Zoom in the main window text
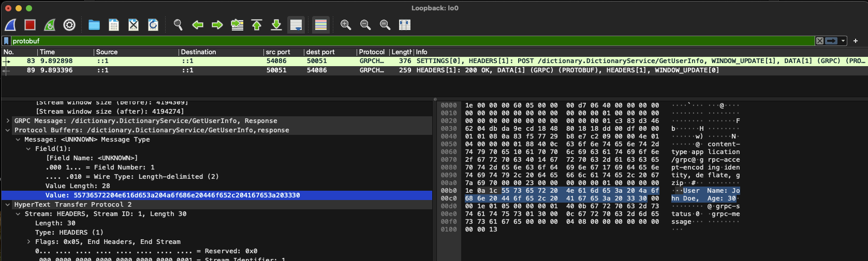 tap(346, 25)
